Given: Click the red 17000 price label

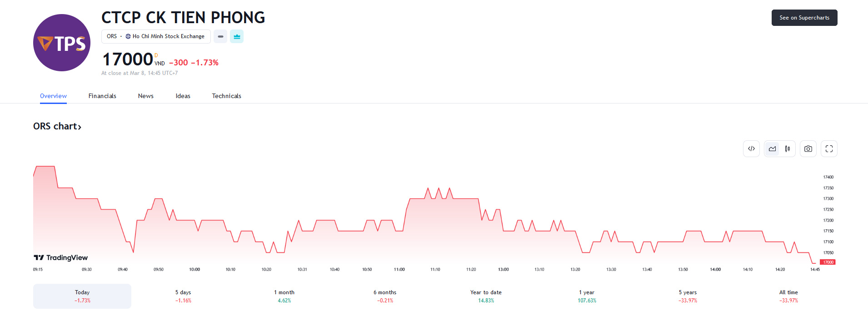Looking at the screenshot, I should click(828, 262).
